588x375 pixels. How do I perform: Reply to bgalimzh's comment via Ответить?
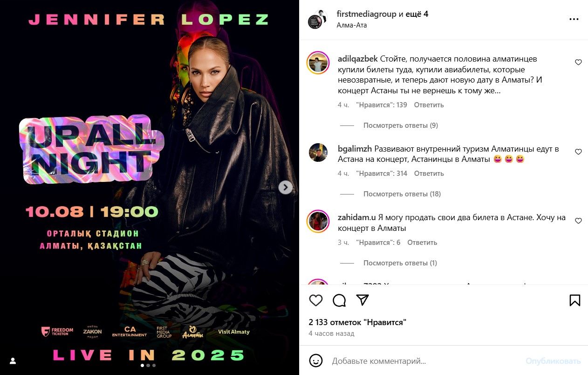429,174
